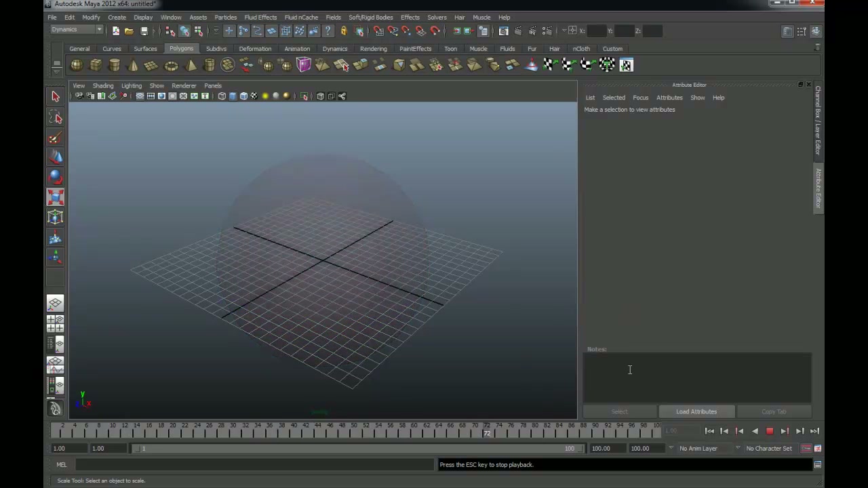Open the viewport Renderer menu
The image size is (868, 488).
click(x=184, y=86)
